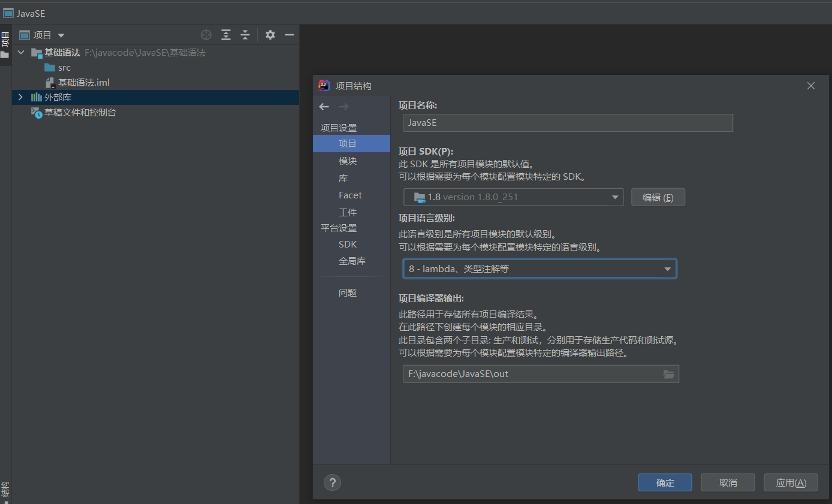Click the JavaSE window icon in title bar

pyautogui.click(x=8, y=13)
